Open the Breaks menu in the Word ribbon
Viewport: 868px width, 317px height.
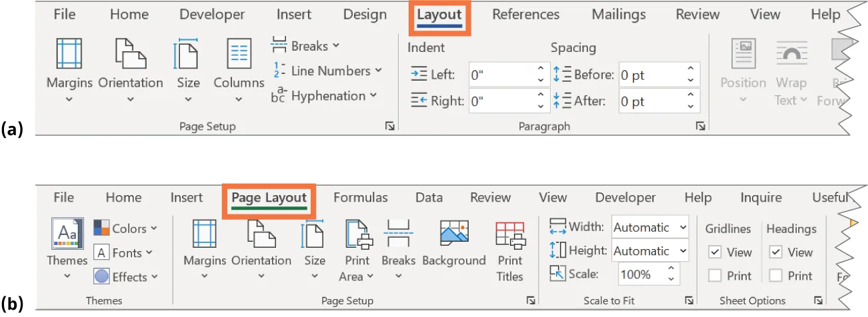tap(307, 46)
